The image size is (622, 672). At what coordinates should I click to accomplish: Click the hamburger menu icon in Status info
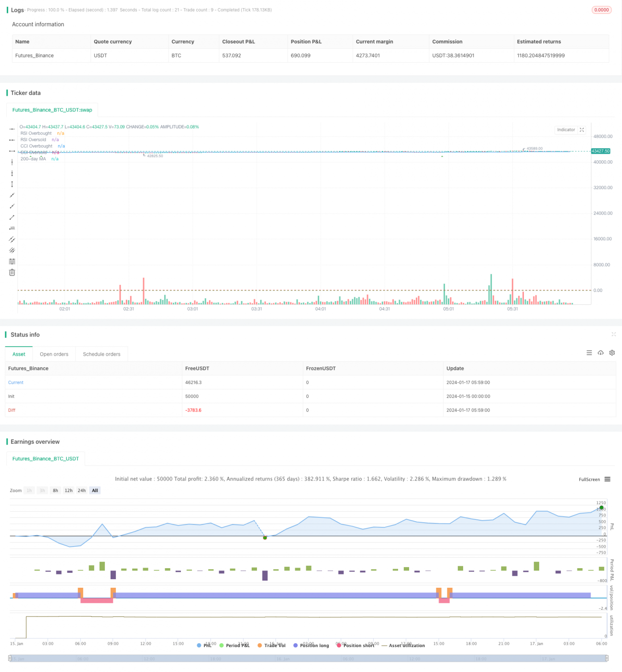point(589,353)
